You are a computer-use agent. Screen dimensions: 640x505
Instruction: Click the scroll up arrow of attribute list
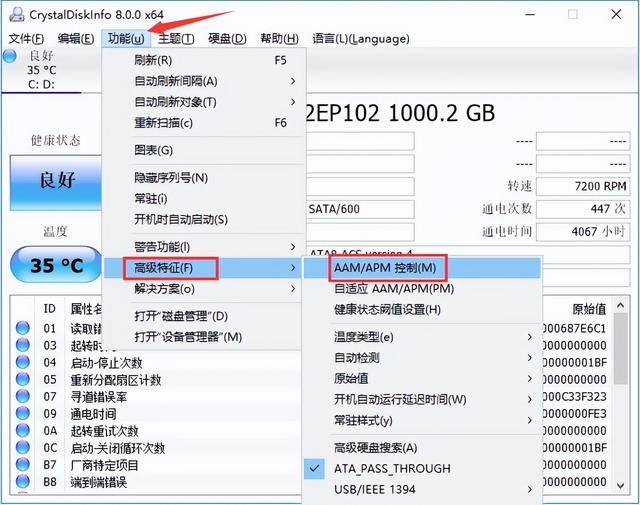(x=620, y=305)
